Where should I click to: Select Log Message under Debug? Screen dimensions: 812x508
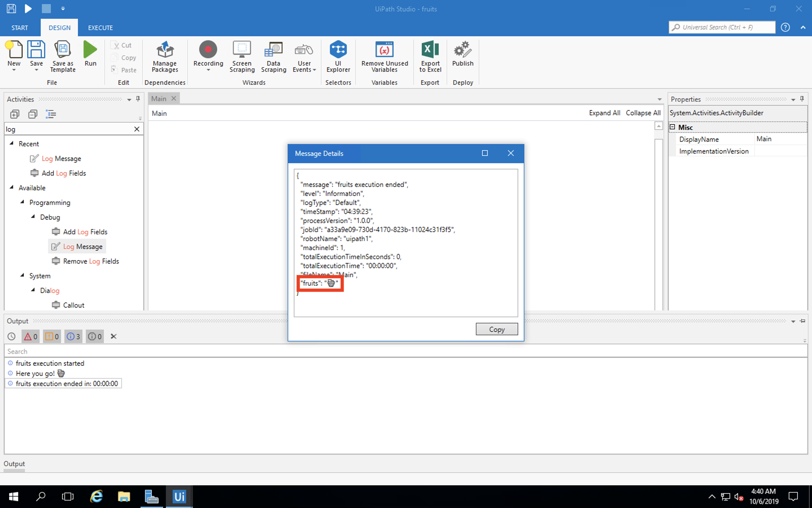coord(77,246)
